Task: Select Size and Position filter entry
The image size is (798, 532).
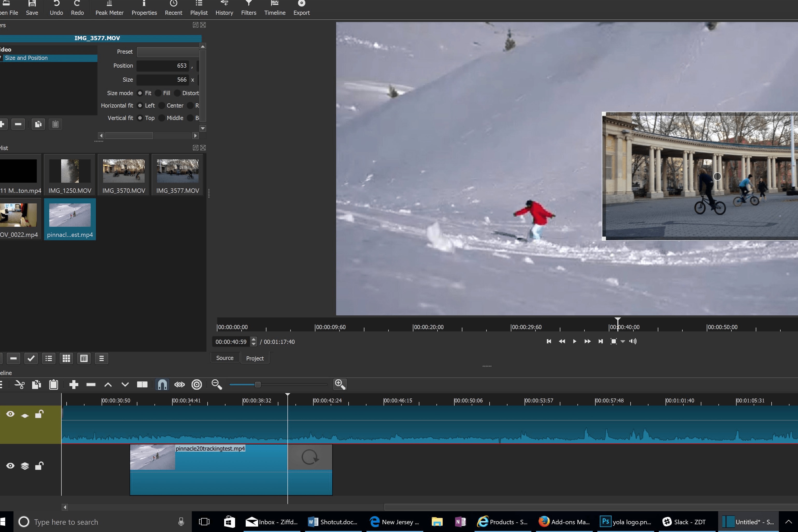Action: pyautogui.click(x=26, y=58)
